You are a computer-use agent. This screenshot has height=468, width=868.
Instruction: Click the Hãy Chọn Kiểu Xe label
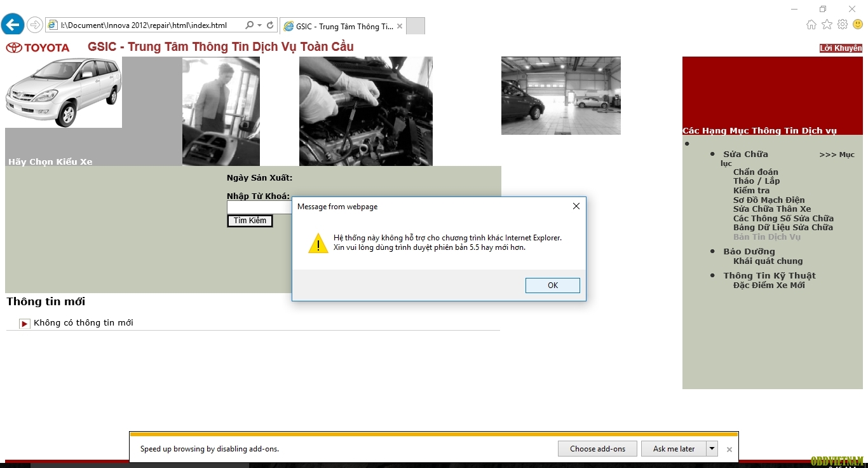[x=50, y=162]
